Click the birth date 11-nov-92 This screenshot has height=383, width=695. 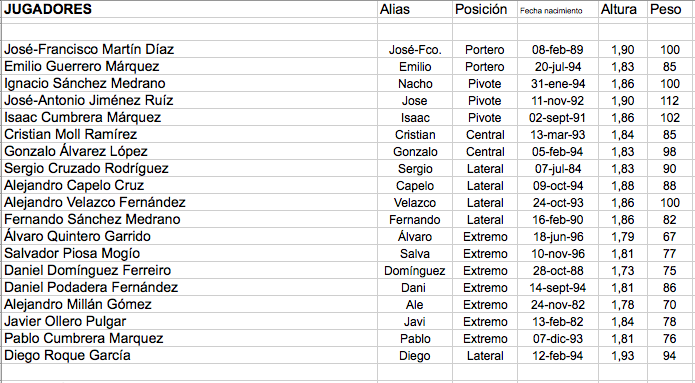click(558, 101)
